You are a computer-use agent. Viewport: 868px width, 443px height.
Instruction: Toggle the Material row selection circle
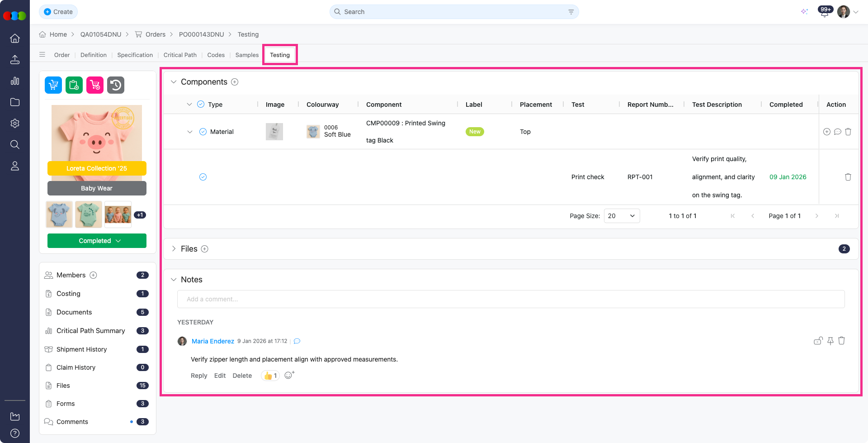[x=203, y=132]
